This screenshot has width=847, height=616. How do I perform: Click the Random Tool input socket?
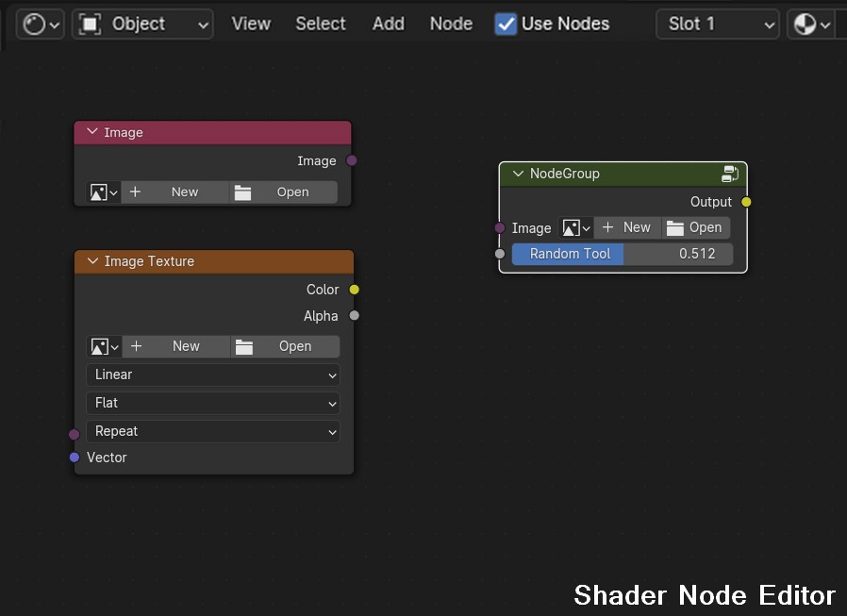pos(500,254)
